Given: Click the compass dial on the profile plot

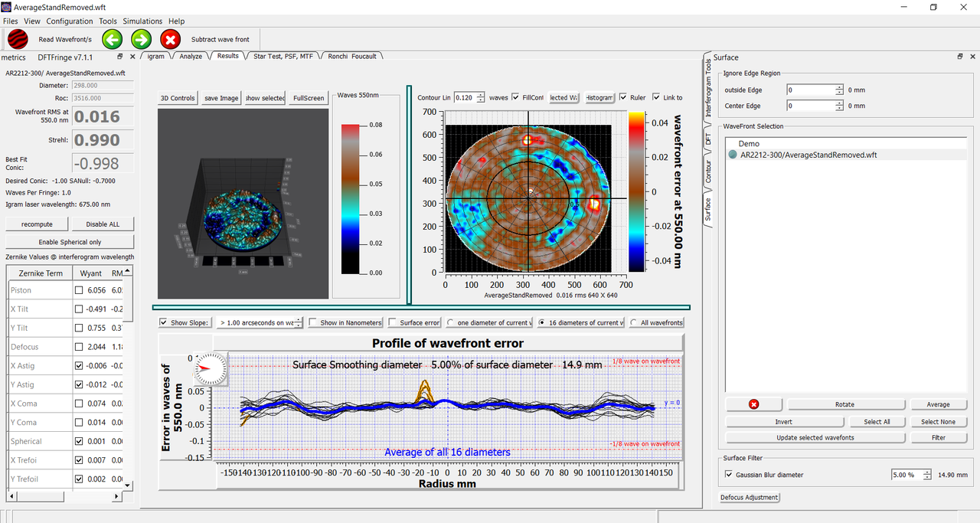Looking at the screenshot, I should 211,369.
